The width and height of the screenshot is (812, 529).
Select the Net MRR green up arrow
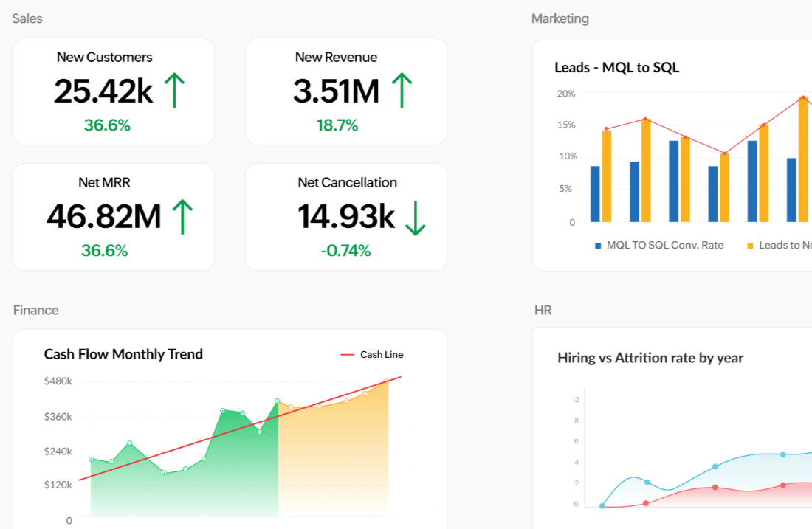tap(182, 217)
